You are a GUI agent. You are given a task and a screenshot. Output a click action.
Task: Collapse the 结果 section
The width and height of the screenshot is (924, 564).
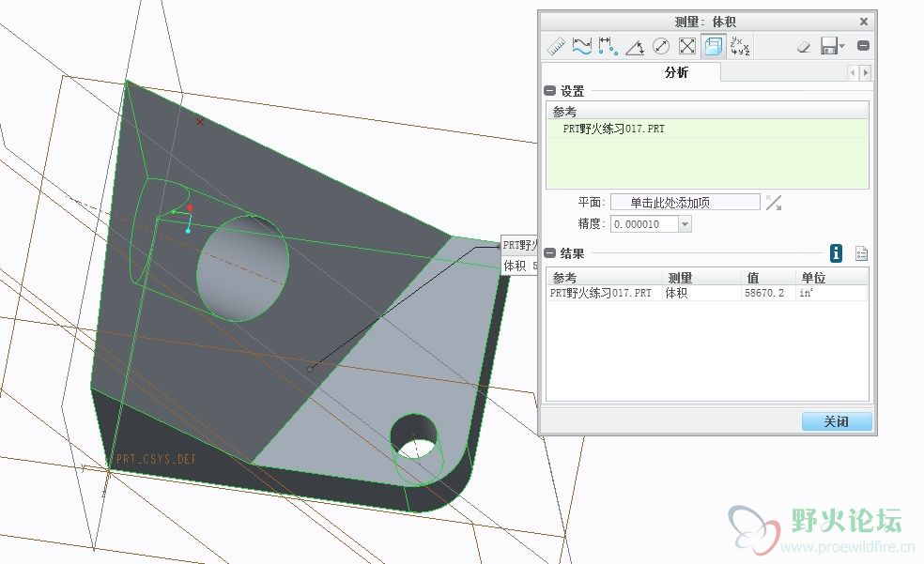[x=550, y=253]
